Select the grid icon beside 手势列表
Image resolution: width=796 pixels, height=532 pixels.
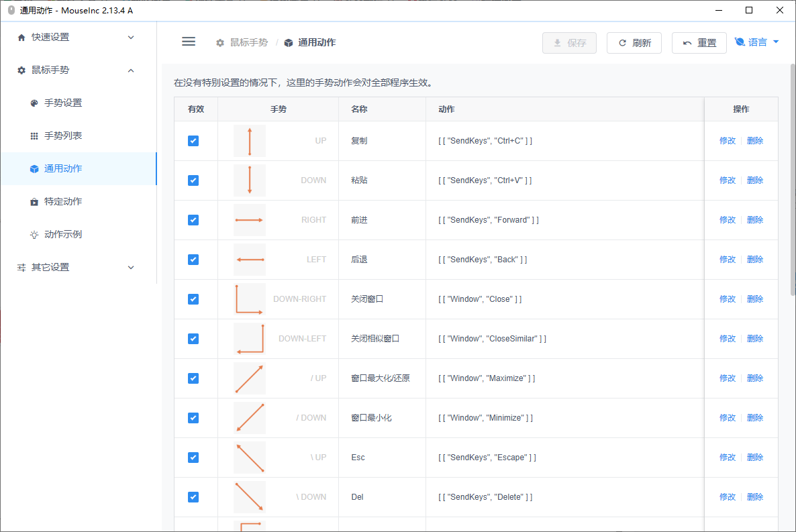click(34, 136)
